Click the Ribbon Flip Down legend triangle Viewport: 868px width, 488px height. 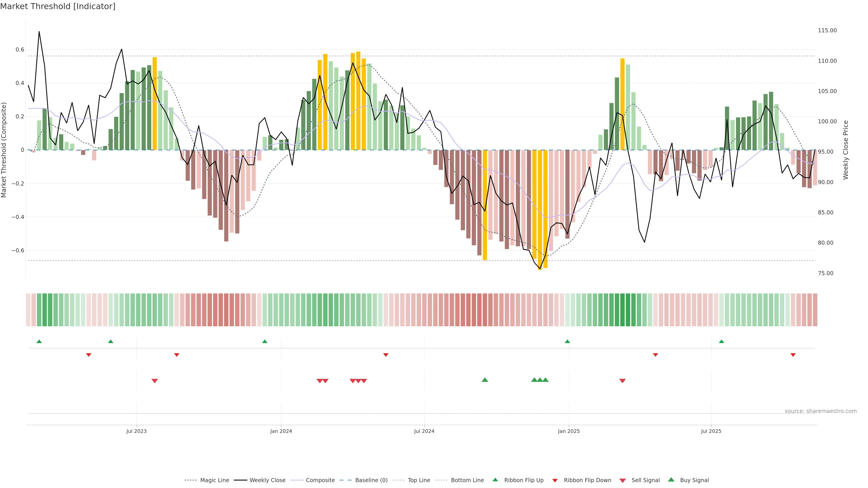tap(555, 480)
